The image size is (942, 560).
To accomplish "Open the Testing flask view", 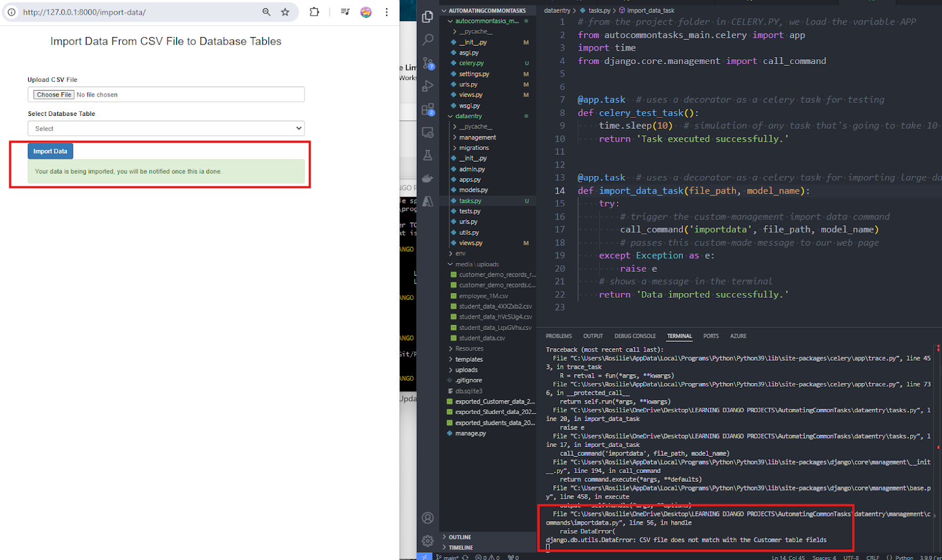I will click(428, 155).
